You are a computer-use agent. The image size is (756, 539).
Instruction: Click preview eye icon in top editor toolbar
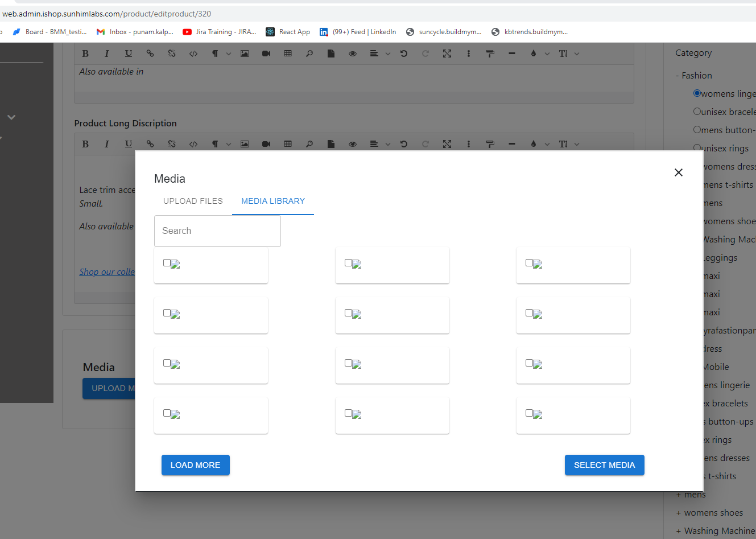tap(353, 54)
